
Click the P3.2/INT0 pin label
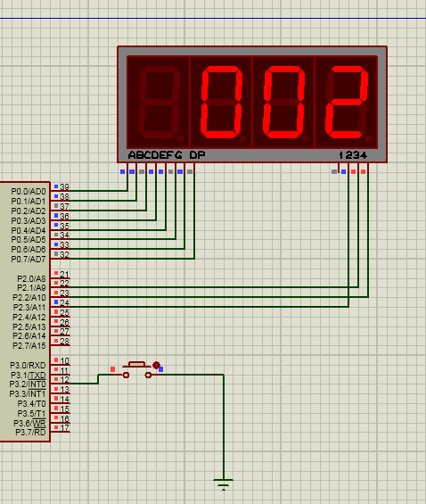(x=28, y=384)
